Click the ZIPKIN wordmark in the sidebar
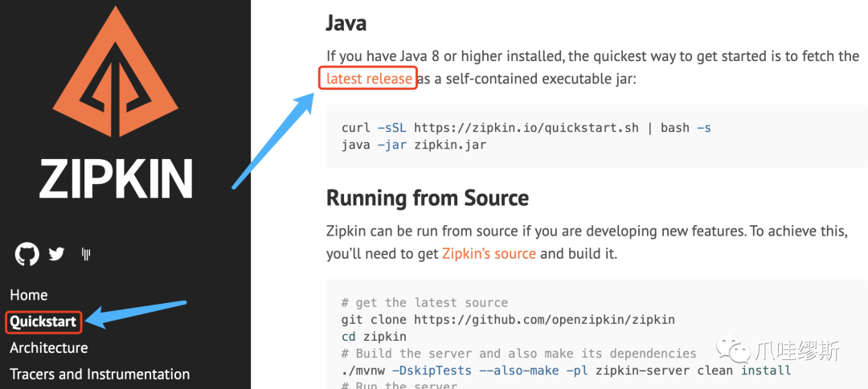The height and width of the screenshot is (389, 868). point(117,178)
